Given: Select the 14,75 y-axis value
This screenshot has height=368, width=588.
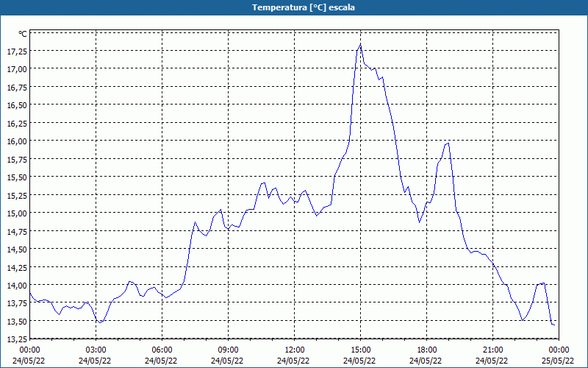Looking at the screenshot, I should click(x=17, y=231).
